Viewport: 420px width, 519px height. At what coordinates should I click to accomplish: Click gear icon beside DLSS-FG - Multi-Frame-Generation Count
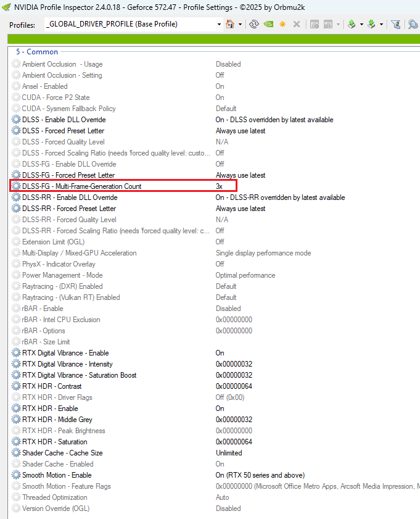pos(16,186)
